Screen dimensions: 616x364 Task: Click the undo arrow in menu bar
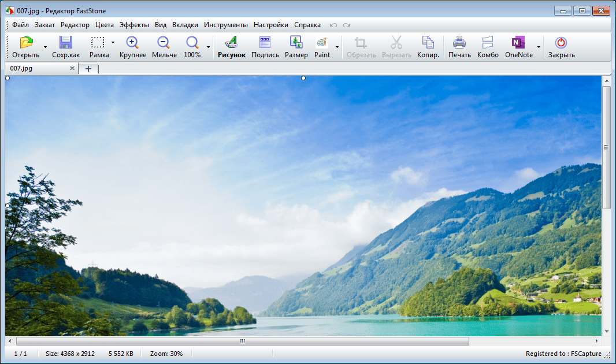(333, 25)
